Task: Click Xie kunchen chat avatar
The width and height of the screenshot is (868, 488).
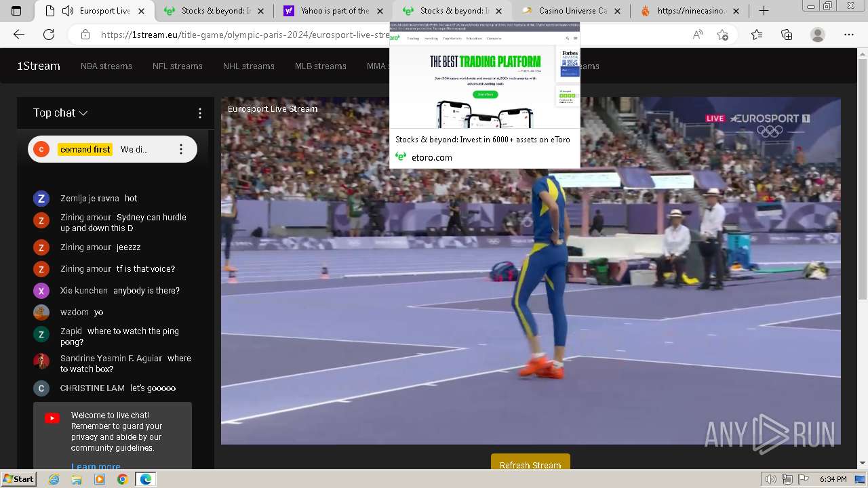Action: tap(41, 291)
